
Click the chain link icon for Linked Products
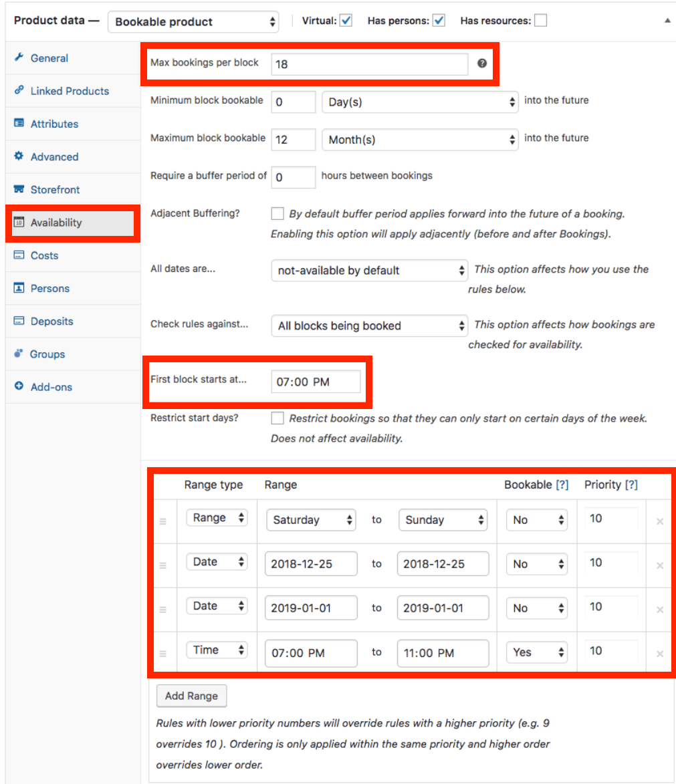pyautogui.click(x=19, y=91)
